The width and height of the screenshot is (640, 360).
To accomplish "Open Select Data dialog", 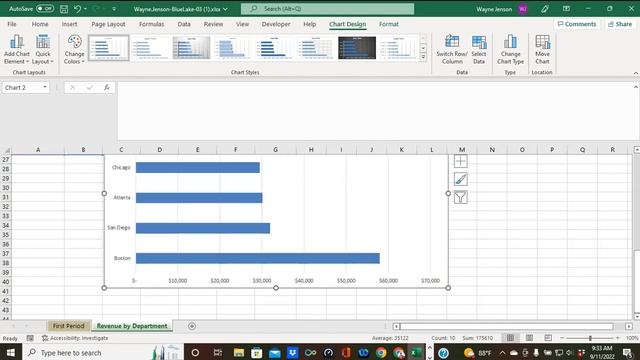I will pos(479,49).
